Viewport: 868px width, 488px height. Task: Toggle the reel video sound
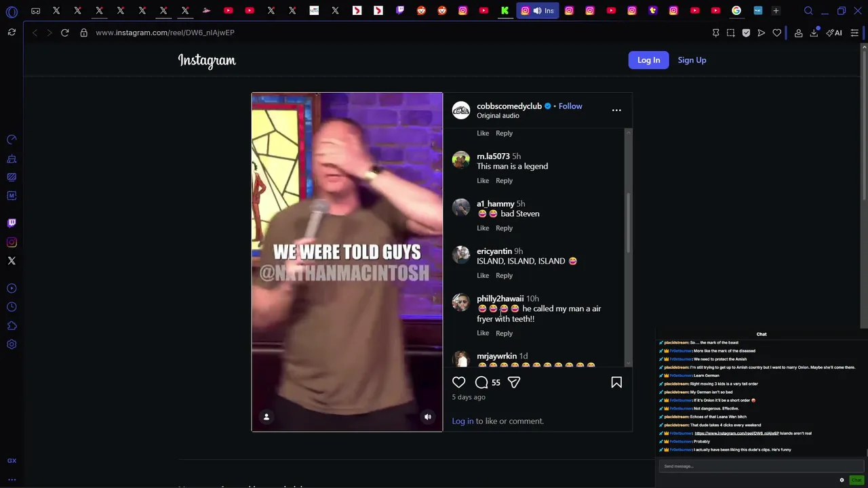pos(428,417)
